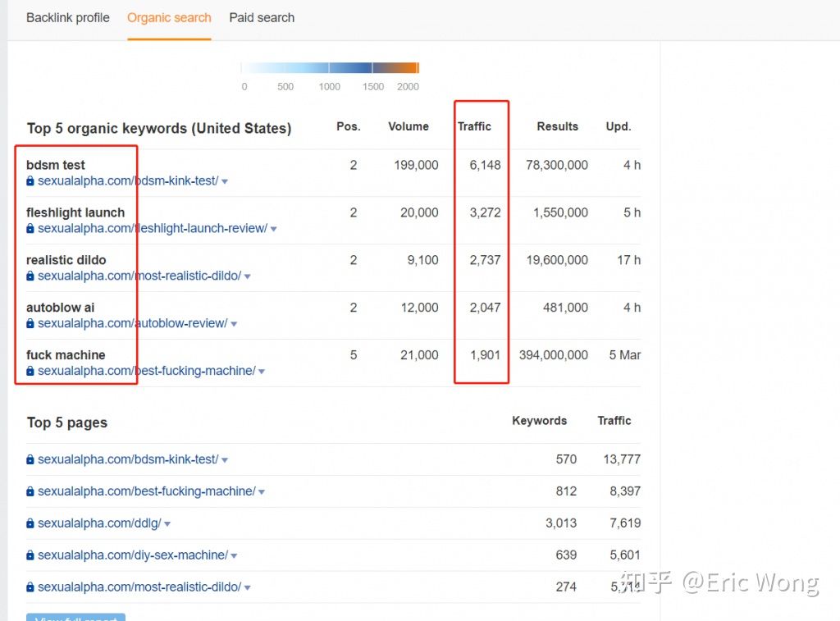Expand dropdown arrow beside best-fucking-machine keyword URL
840x621 pixels.
(x=262, y=372)
